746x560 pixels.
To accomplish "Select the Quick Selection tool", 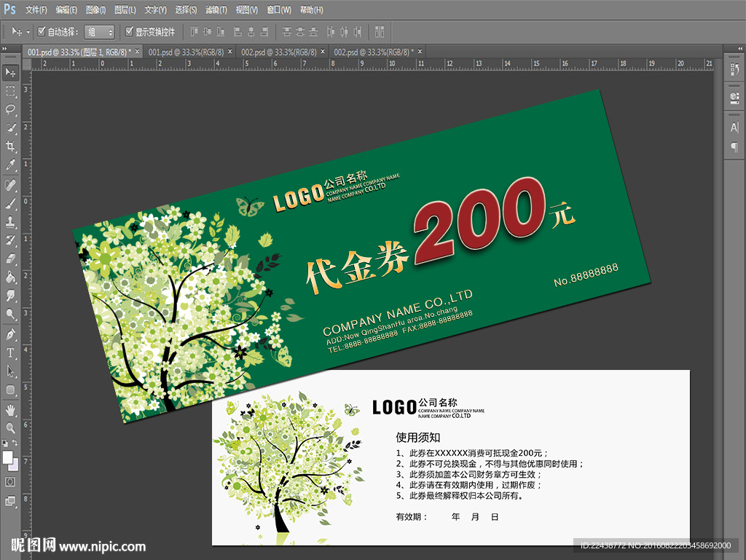I will tap(10, 128).
